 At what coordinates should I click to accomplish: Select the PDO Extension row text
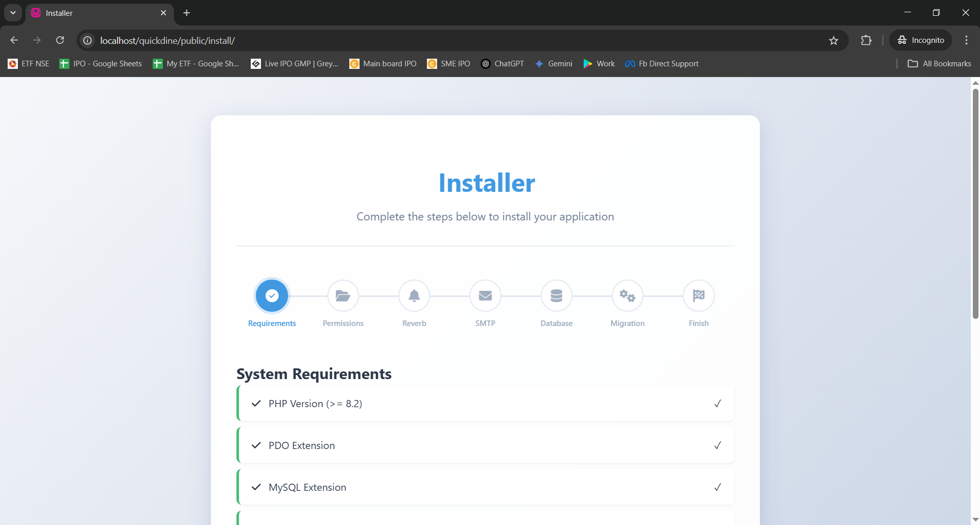coord(302,445)
